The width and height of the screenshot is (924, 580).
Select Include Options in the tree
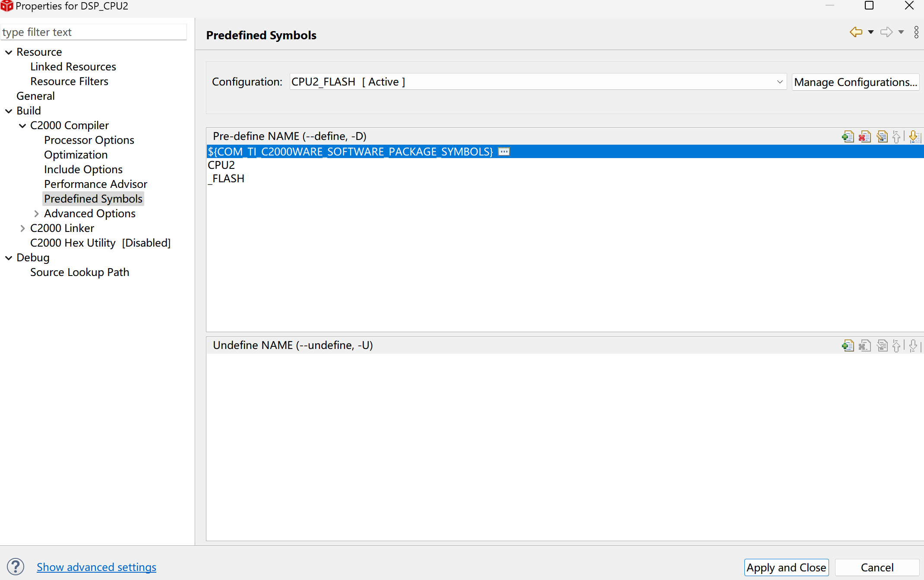[x=83, y=169]
